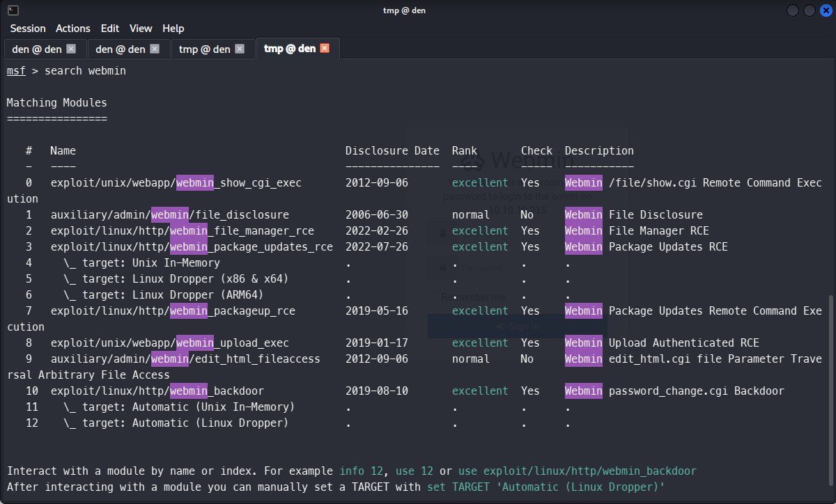This screenshot has width=836, height=504.
Task: Click 'excellent' rank of webmin_backdoor row
Action: coord(480,391)
